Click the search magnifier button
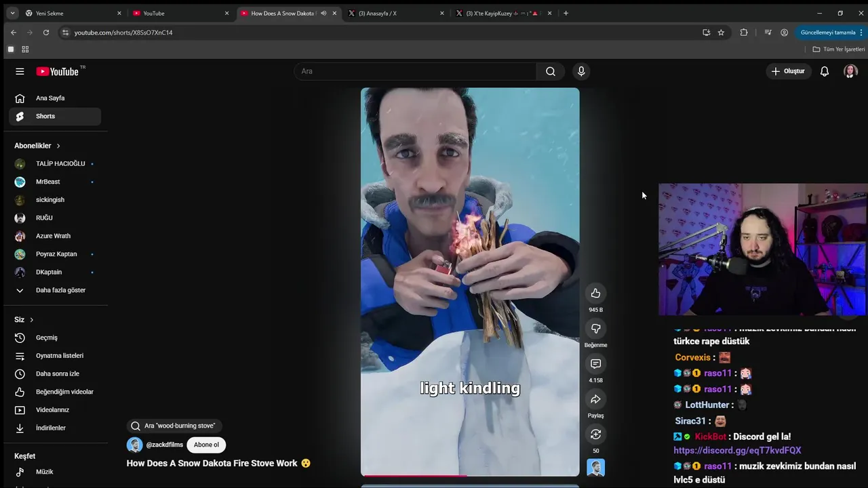868x488 pixels. [551, 71]
